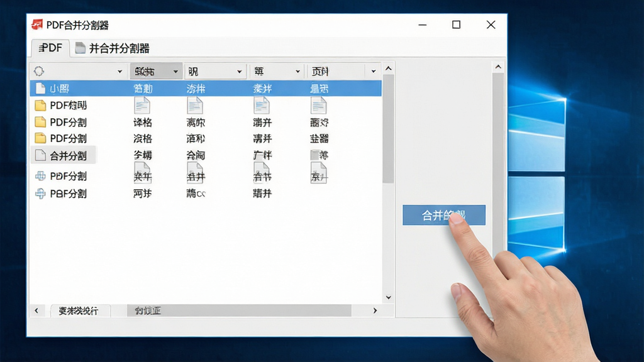
Task: Switch to the 并合并分割器 tab
Action: (x=113, y=48)
